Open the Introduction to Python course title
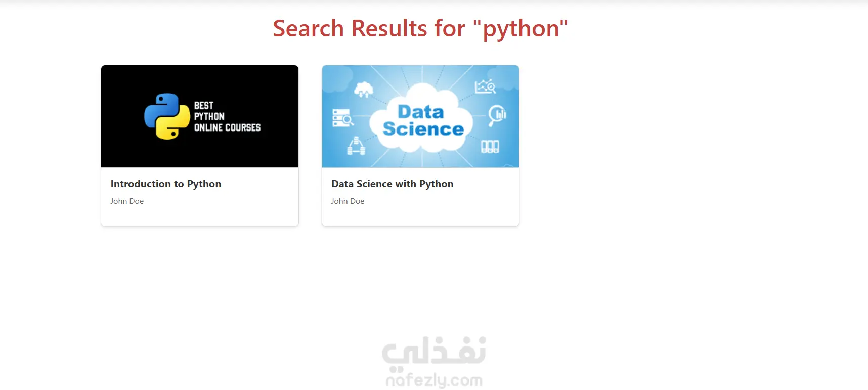Viewport: 868px width, 390px height. [166, 184]
